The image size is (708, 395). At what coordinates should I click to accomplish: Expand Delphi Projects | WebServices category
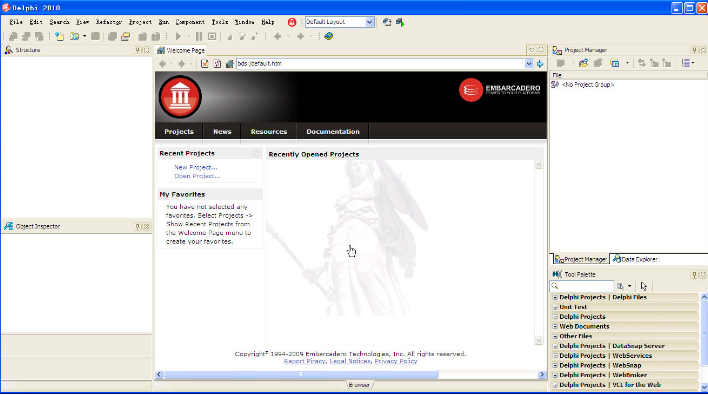point(555,356)
